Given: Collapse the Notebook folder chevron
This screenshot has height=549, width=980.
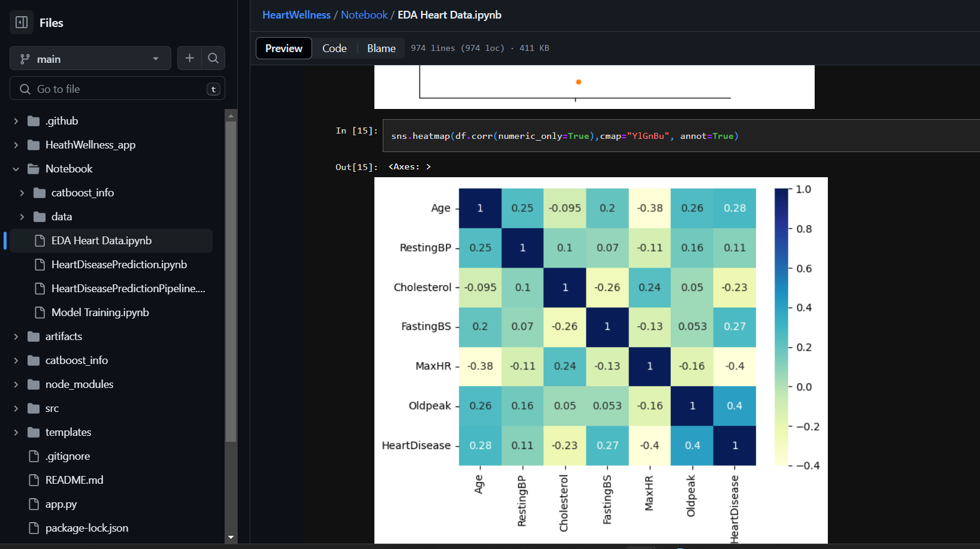Looking at the screenshot, I should click(16, 169).
